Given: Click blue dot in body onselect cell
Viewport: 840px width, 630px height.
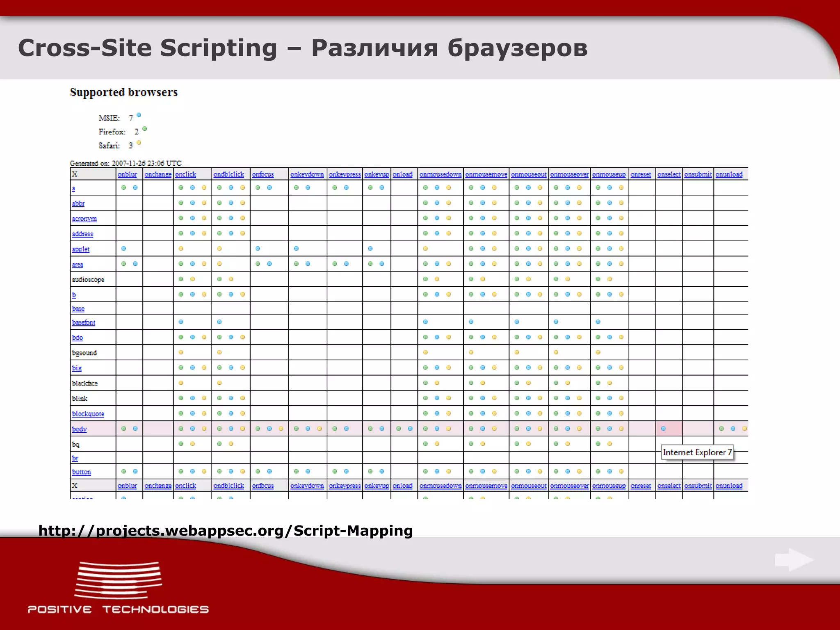Looking at the screenshot, I should click(663, 429).
